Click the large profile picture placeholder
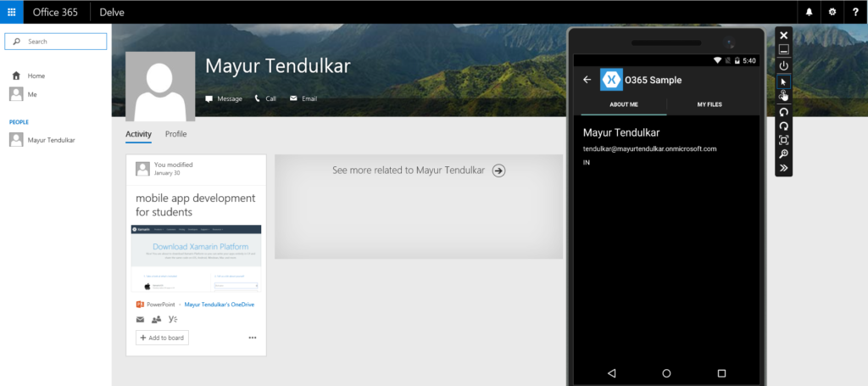The width and height of the screenshot is (868, 386). pos(160,87)
